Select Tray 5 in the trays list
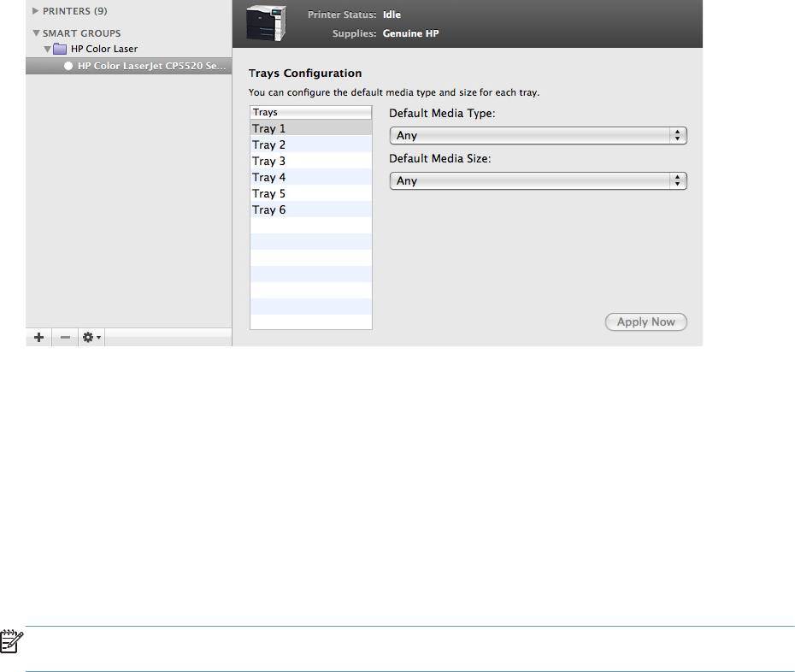Viewport: 795px width, 672px height. tap(311, 193)
